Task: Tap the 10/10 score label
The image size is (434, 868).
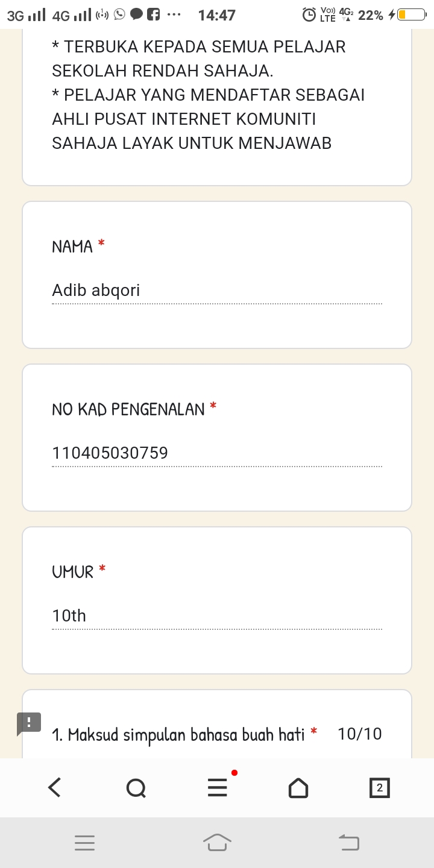Action: point(360,734)
